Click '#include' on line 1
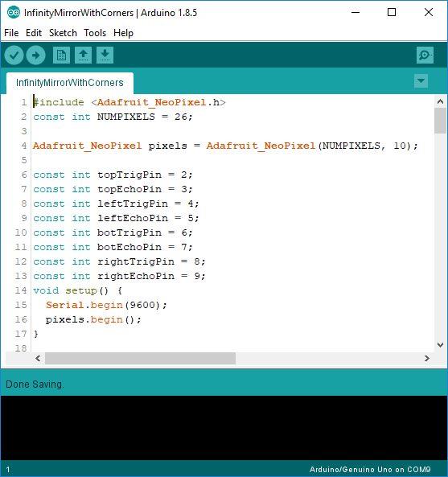The height and width of the screenshot is (477, 448). [x=59, y=102]
